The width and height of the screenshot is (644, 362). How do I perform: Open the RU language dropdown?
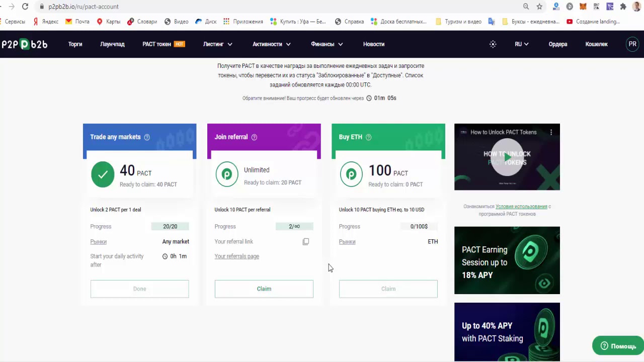coord(521,44)
